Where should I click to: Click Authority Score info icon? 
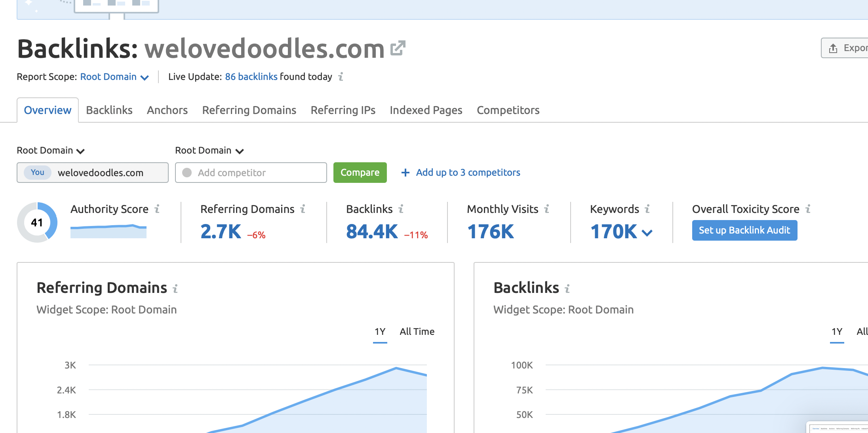coord(157,209)
